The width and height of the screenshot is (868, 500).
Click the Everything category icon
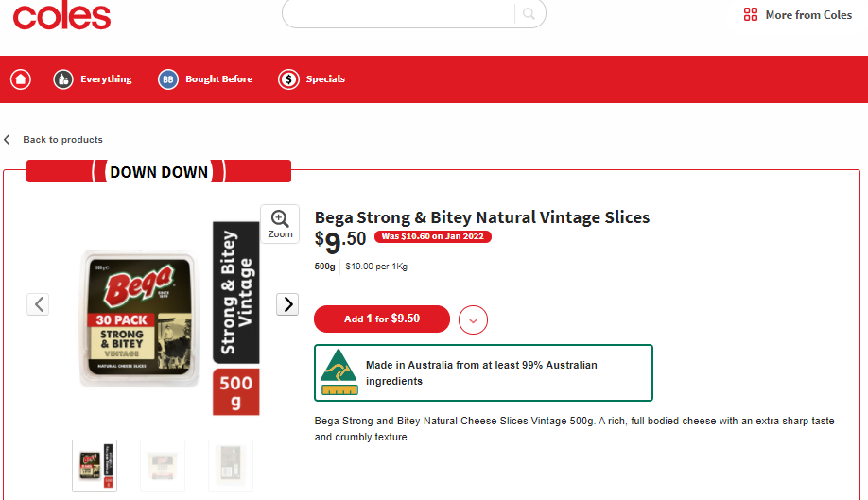[x=63, y=79]
